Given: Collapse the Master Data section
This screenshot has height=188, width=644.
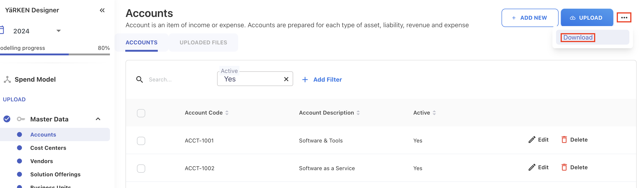Looking at the screenshot, I should [98, 119].
